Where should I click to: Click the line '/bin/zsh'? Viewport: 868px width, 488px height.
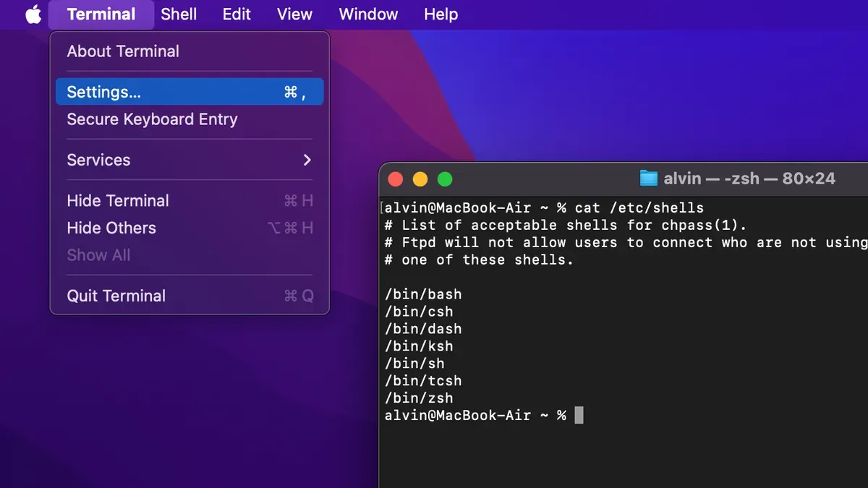(419, 398)
